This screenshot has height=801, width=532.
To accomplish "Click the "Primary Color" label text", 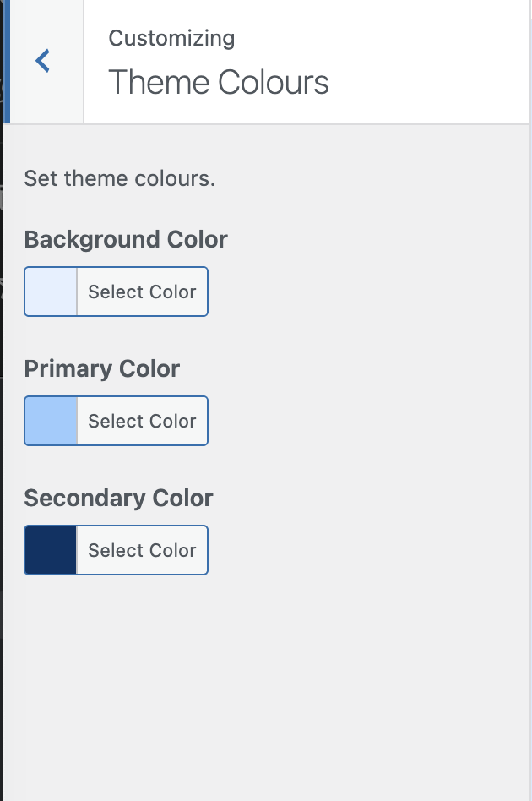I will click(x=101, y=368).
